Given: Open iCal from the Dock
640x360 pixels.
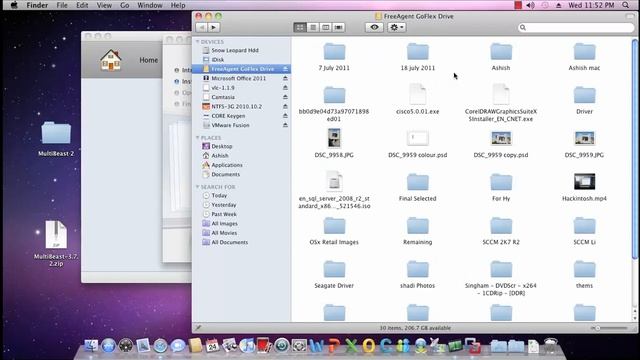Looking at the screenshot, I should 212,346.
